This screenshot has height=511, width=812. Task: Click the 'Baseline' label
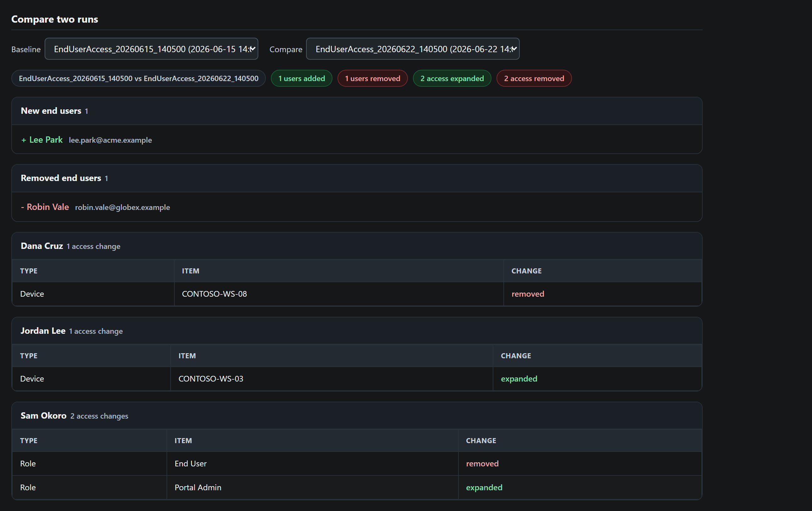26,49
